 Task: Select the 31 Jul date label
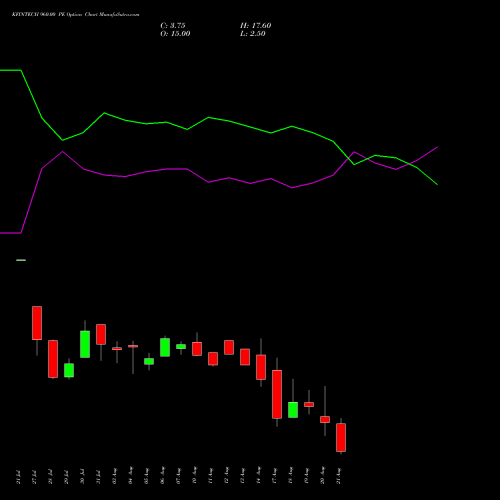[x=98, y=477]
